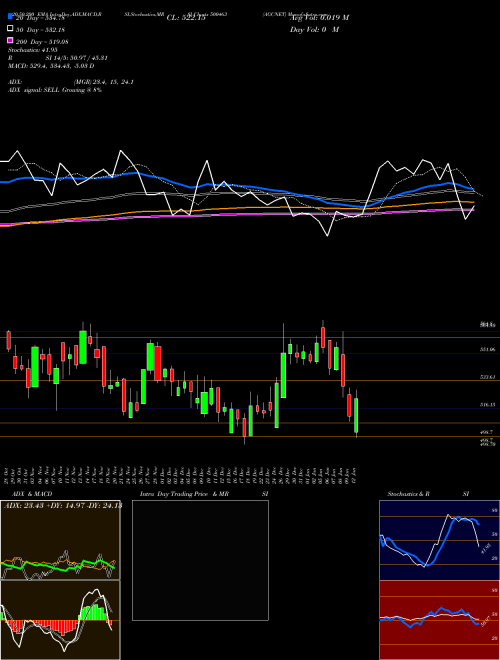The height and width of the screenshot is (660, 500).
Task: Click the last green candlestick on the price chart
Action: [x=356, y=415]
